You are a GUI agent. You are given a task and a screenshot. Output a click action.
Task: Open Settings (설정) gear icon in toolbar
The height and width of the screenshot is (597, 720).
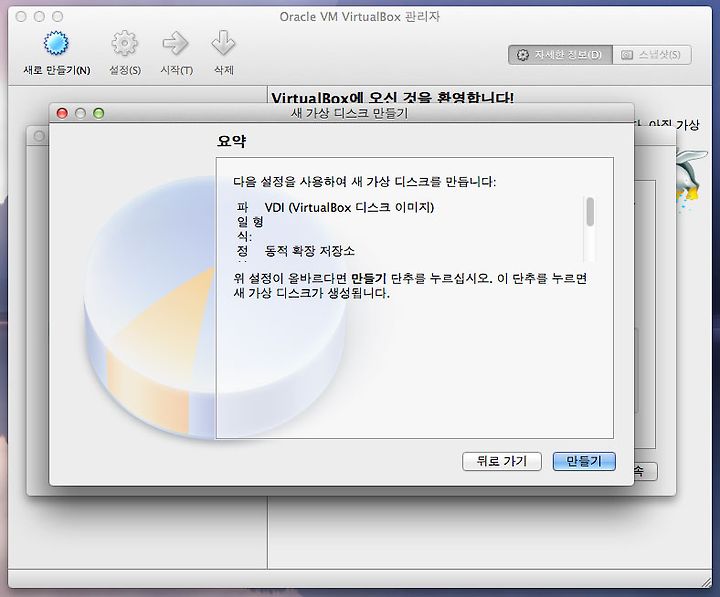click(124, 43)
